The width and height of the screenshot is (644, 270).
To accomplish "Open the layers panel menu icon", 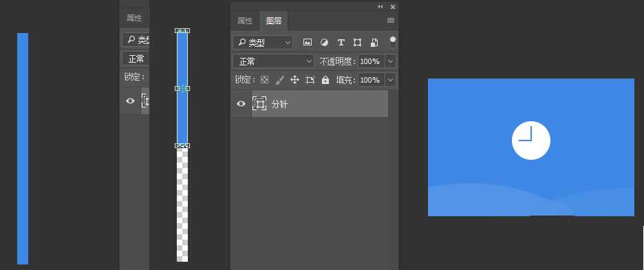I will pos(391,21).
